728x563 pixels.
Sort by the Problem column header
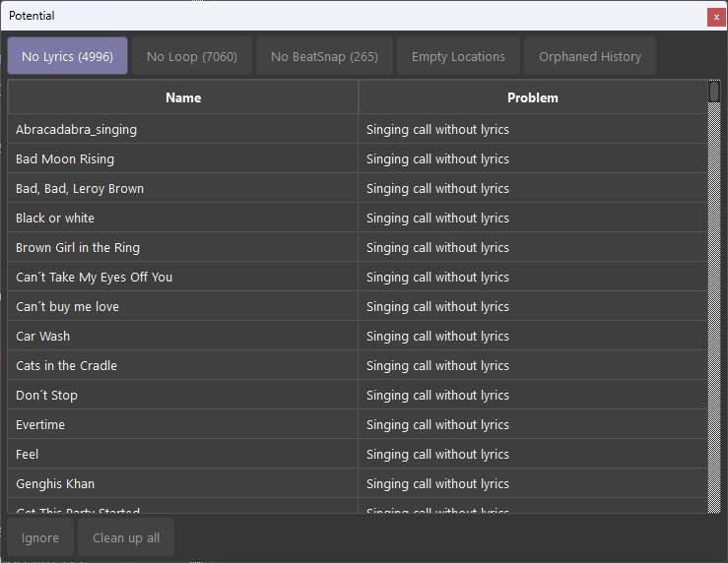coord(532,97)
